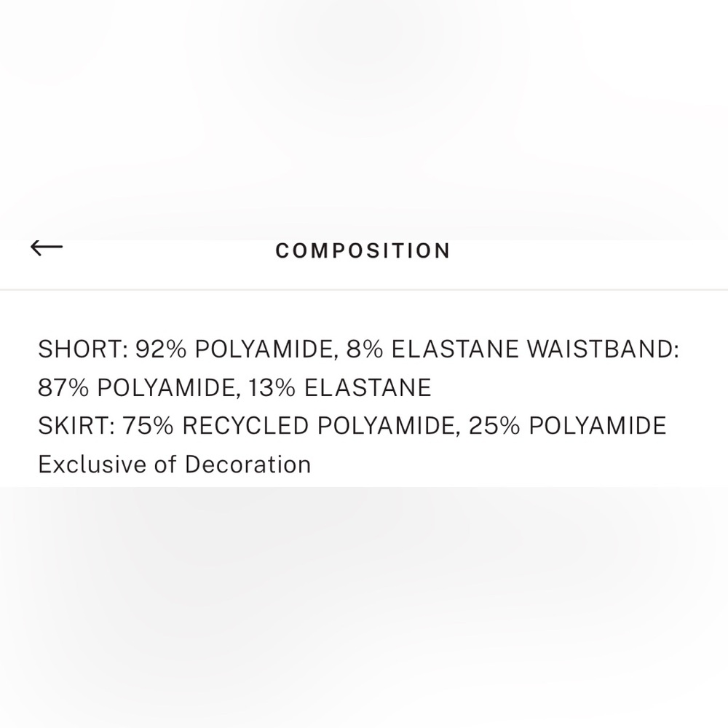Click the SHORT: label
Image resolution: width=728 pixels, height=728 pixels.
[x=83, y=349]
